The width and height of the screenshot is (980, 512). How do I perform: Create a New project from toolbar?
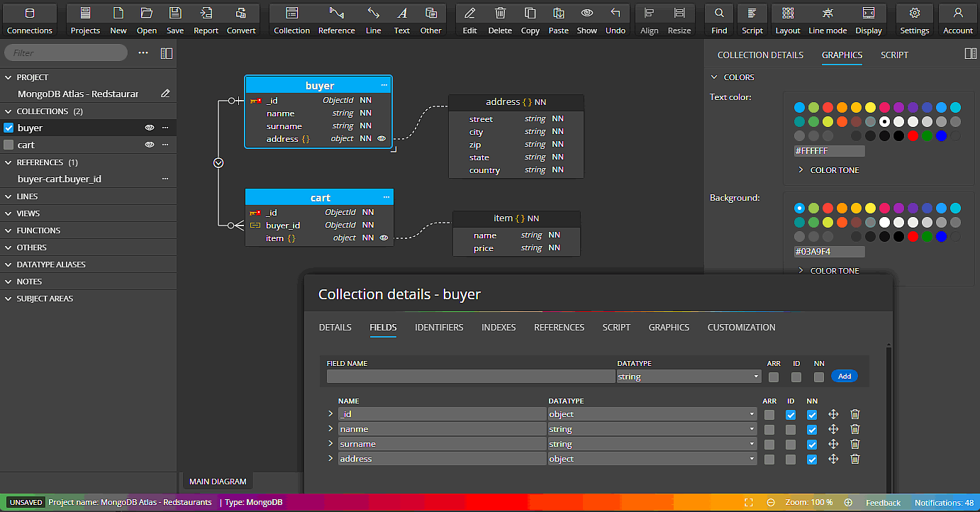tap(118, 20)
